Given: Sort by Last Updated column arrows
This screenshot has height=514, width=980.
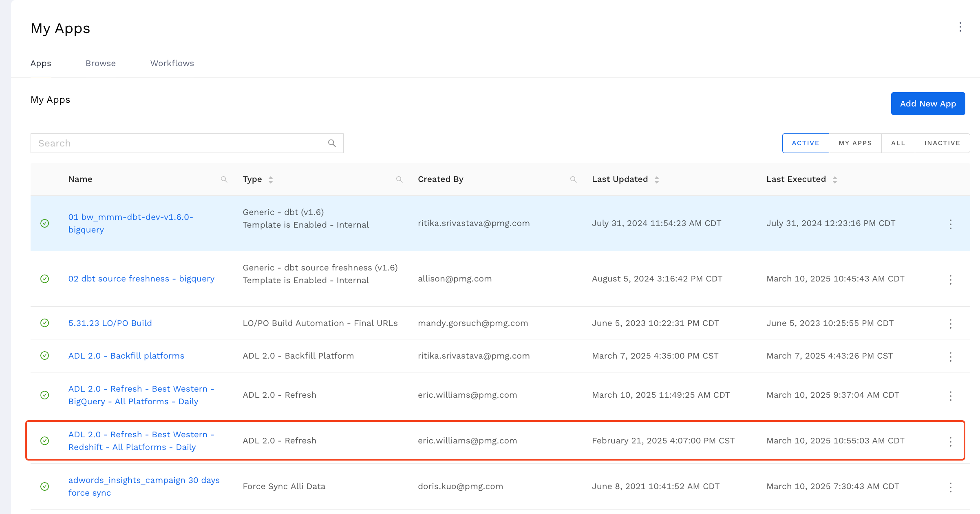Looking at the screenshot, I should click(x=656, y=179).
